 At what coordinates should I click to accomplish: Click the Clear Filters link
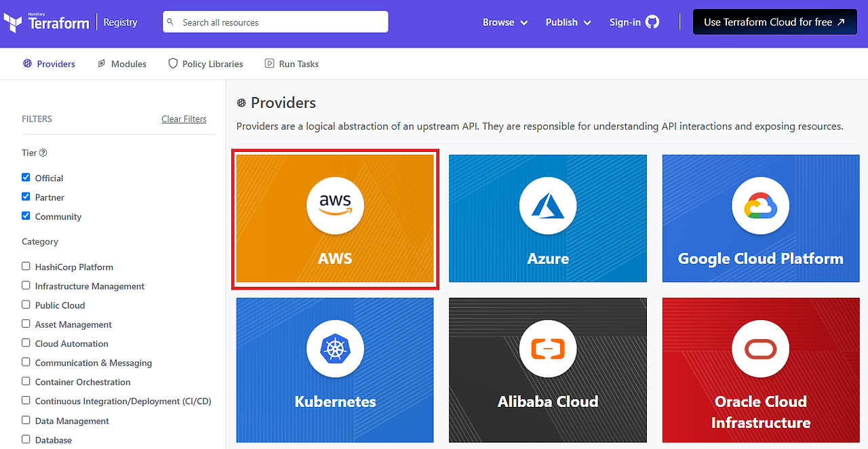click(184, 119)
